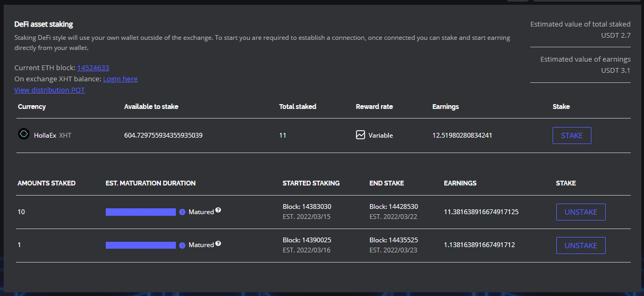Click the Variable reward rate chart icon
Viewport: 644px width, 296px height.
pyautogui.click(x=360, y=135)
